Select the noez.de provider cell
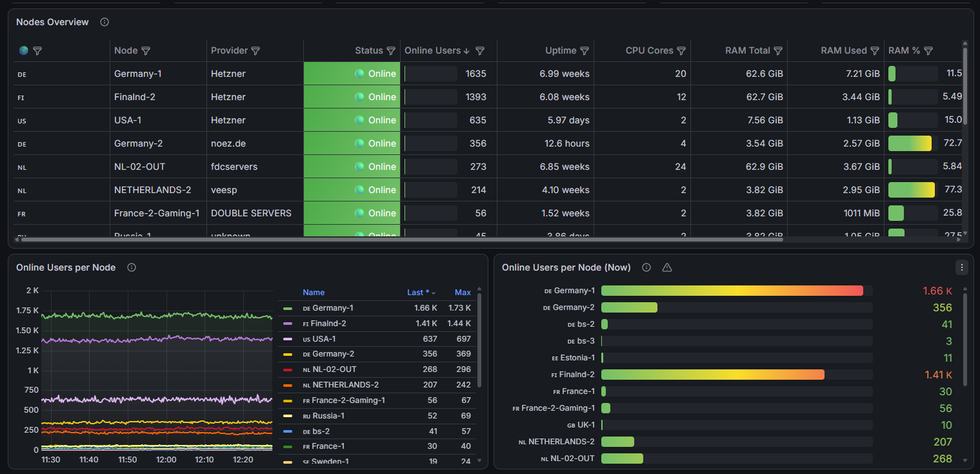This screenshot has height=474, width=980. pos(255,143)
